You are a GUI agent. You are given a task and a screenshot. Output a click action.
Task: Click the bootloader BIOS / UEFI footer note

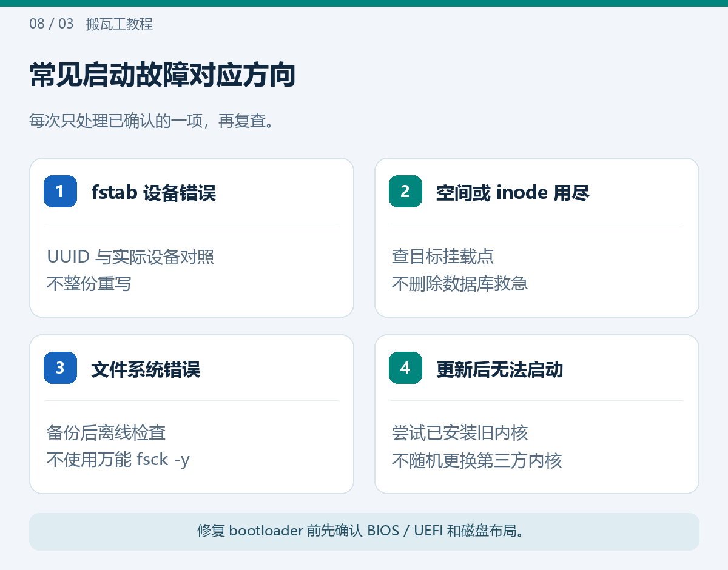364,532
